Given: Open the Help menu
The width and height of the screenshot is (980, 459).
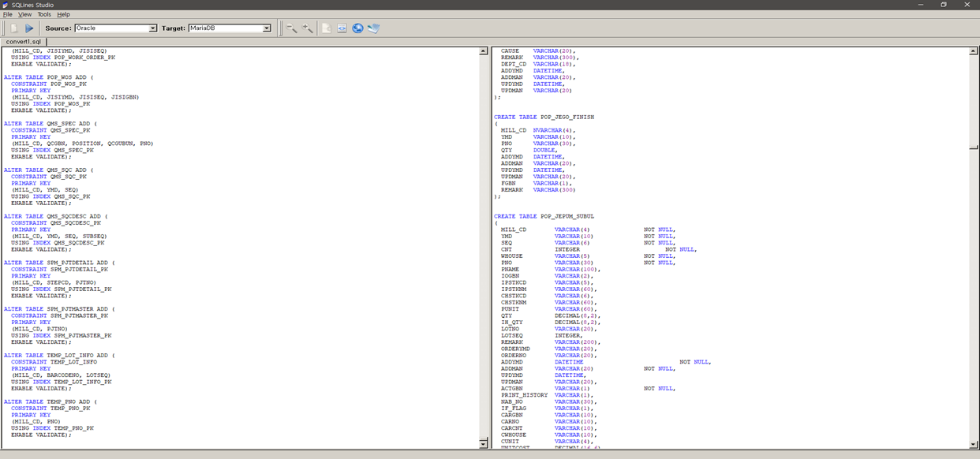Looking at the screenshot, I should [x=63, y=14].
